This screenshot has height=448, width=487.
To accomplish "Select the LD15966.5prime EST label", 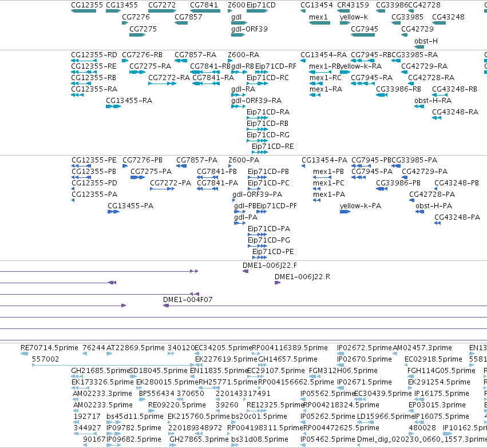I will [386, 417].
